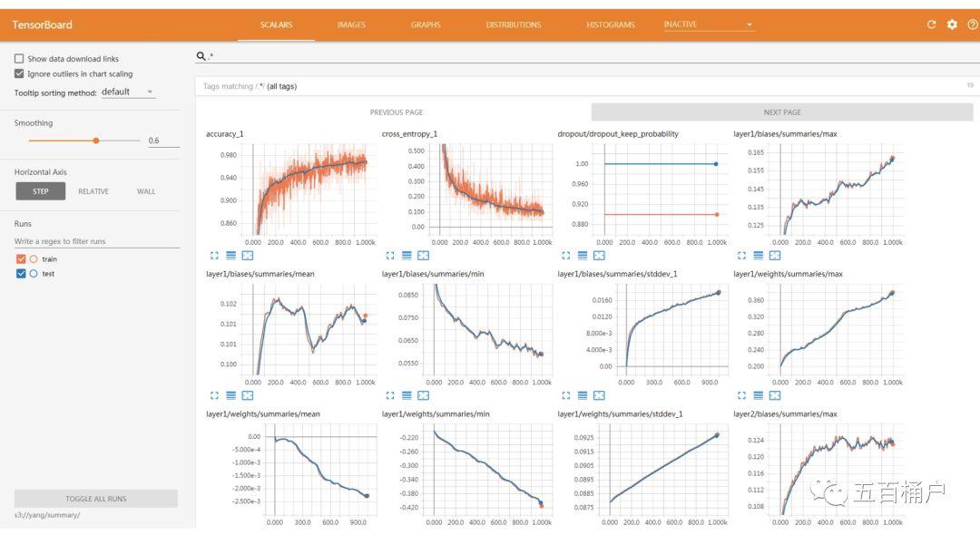Select only the train run radio circle

pyautogui.click(x=34, y=258)
